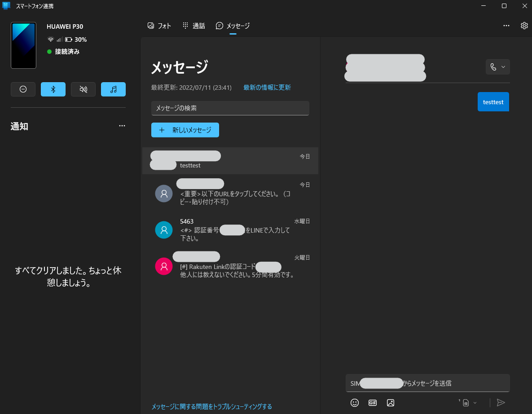Open the audio player controls button
532x414 pixels.
pos(113,89)
